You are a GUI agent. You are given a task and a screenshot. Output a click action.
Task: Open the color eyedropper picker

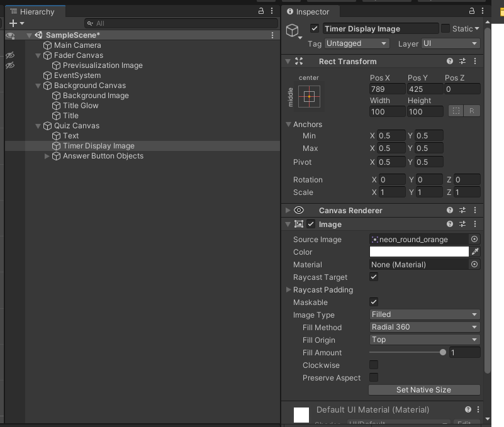click(x=476, y=252)
